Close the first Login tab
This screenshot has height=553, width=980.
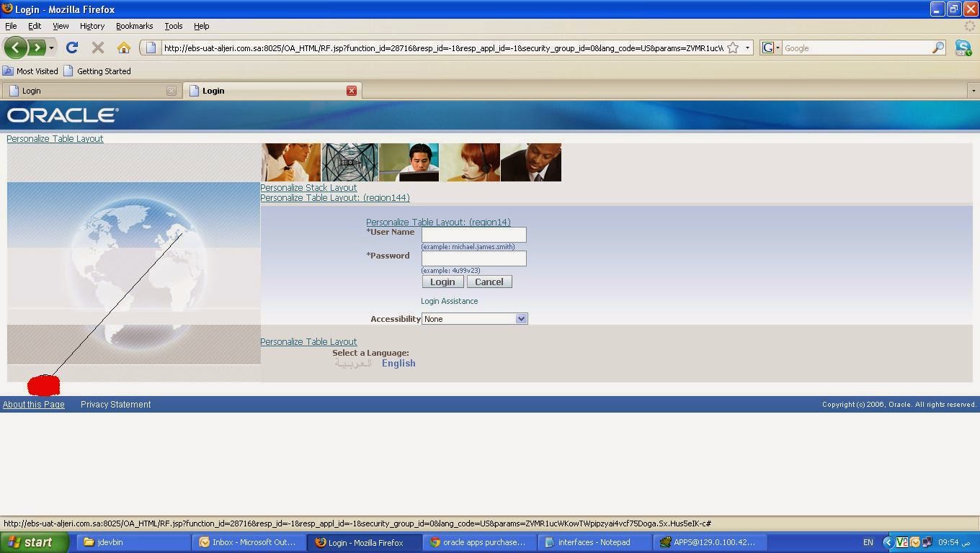pos(171,91)
